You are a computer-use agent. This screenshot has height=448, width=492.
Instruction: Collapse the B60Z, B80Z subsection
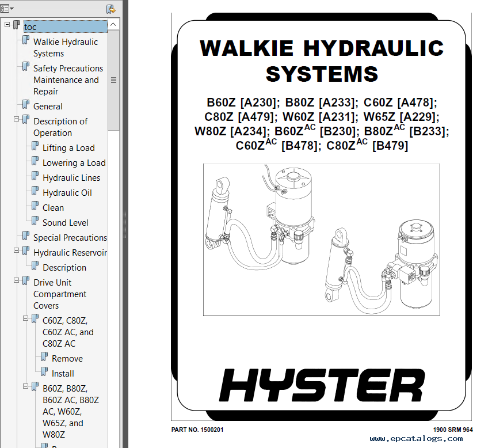(25, 386)
